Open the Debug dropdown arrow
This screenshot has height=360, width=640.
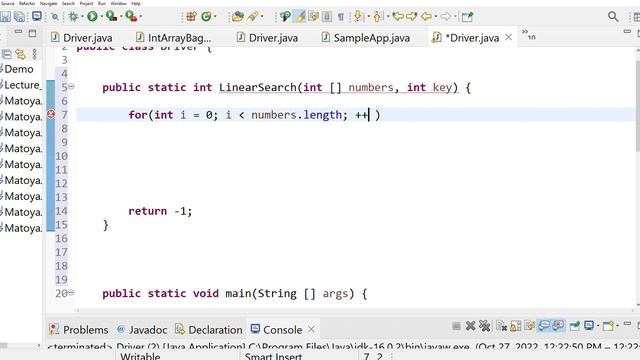pos(82,17)
